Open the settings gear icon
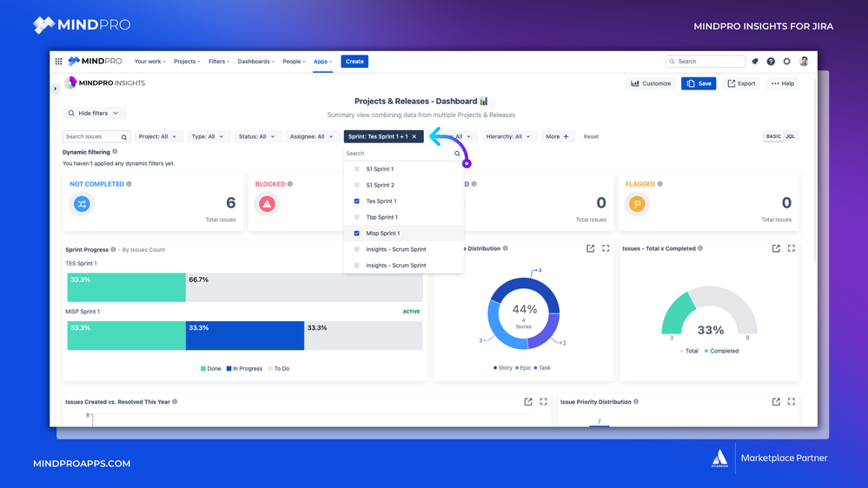Image resolution: width=868 pixels, height=488 pixels. tap(786, 62)
